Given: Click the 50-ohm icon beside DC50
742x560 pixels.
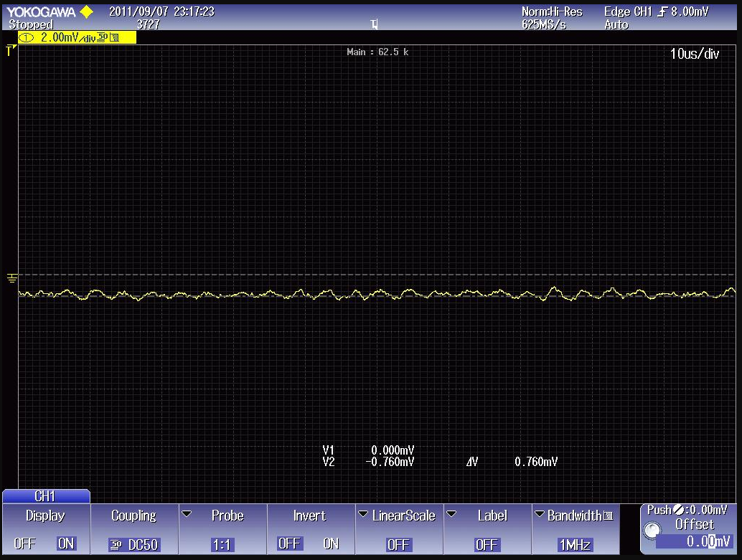Looking at the screenshot, I should tap(116, 545).
